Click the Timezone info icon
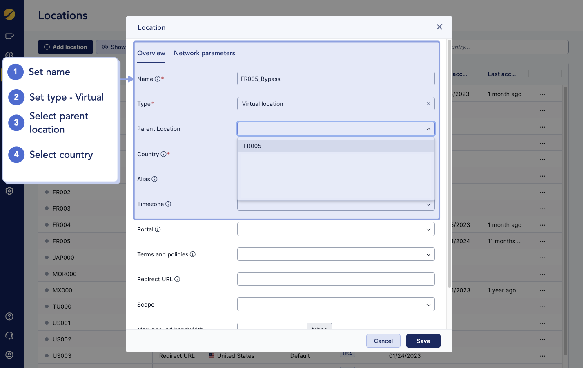The width and height of the screenshot is (588, 368). click(x=168, y=204)
